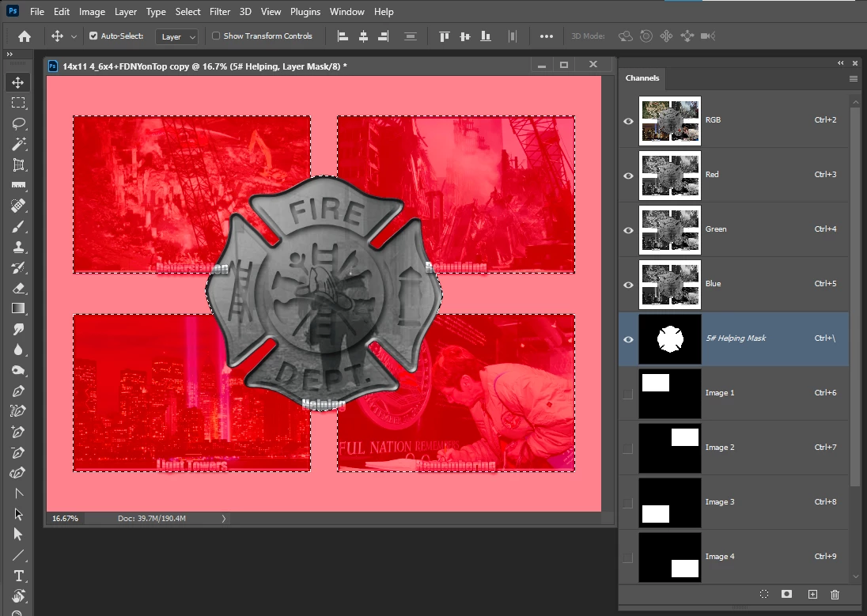Open Channels panel options menu

pos(854,78)
